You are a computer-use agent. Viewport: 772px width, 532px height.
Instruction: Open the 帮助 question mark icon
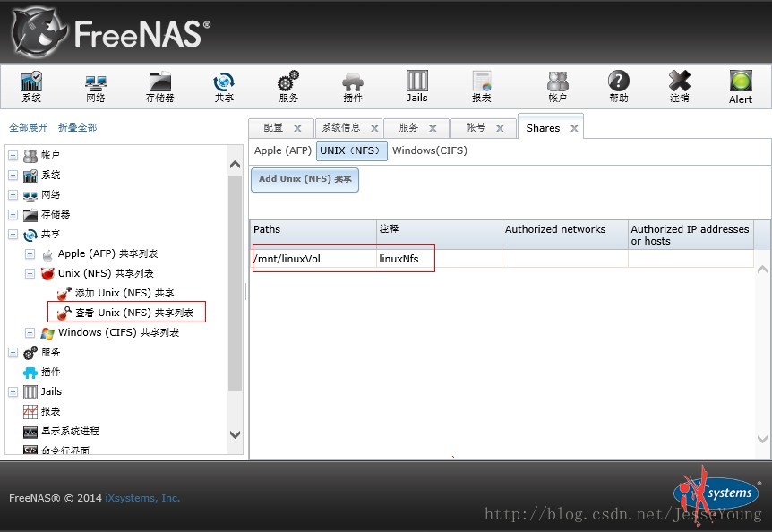[x=618, y=81]
